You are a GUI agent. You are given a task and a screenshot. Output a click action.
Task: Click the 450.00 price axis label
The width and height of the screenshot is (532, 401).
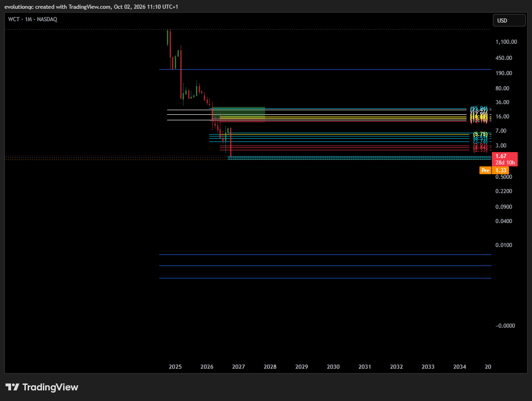(504, 58)
